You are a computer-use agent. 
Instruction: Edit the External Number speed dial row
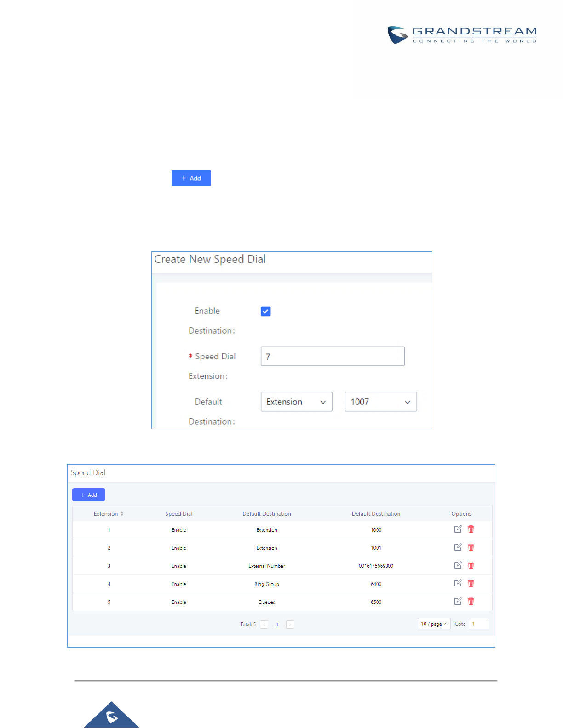[x=458, y=565]
